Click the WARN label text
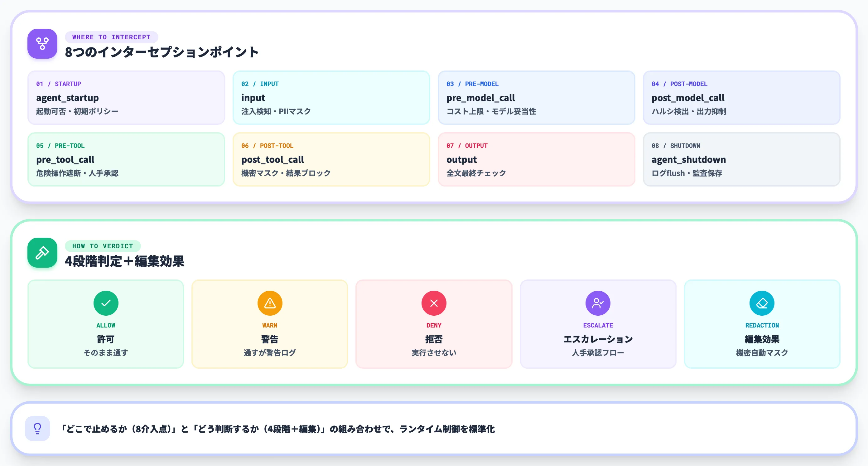 coord(270,325)
